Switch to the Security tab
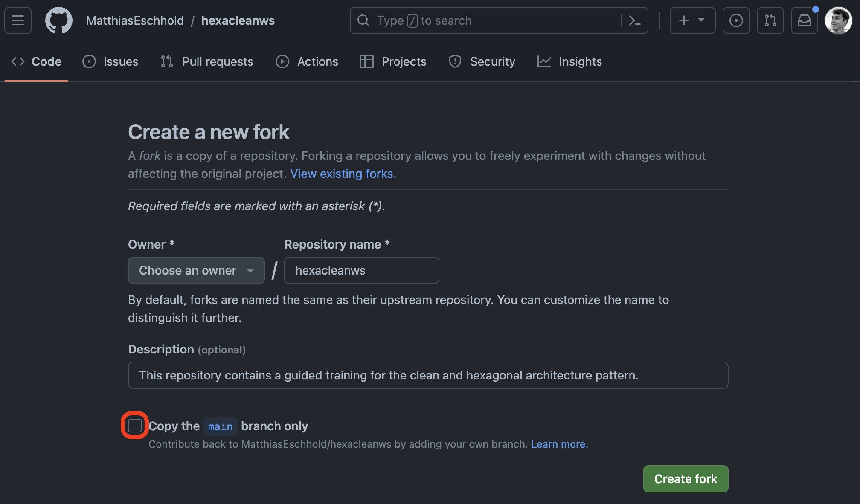The width and height of the screenshot is (860, 504). point(482,61)
